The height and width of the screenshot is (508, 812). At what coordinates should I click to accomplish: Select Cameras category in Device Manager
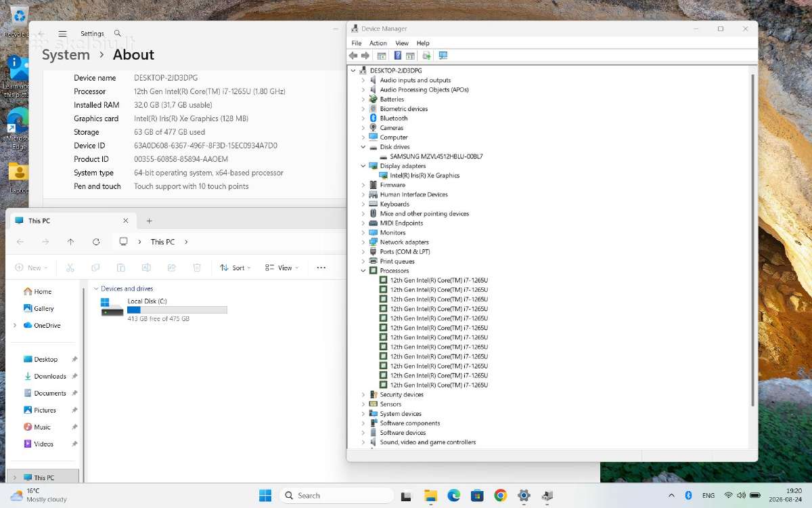coord(391,127)
